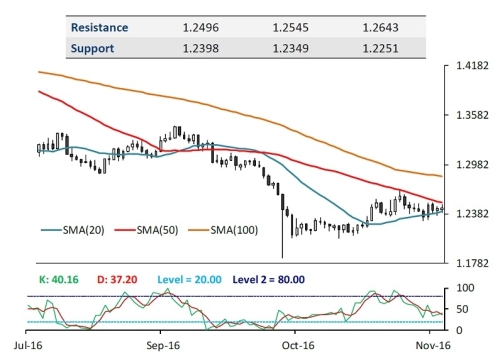Select the Resistance row label
Image resolution: width=500 pixels, height=361 pixels.
(99, 27)
